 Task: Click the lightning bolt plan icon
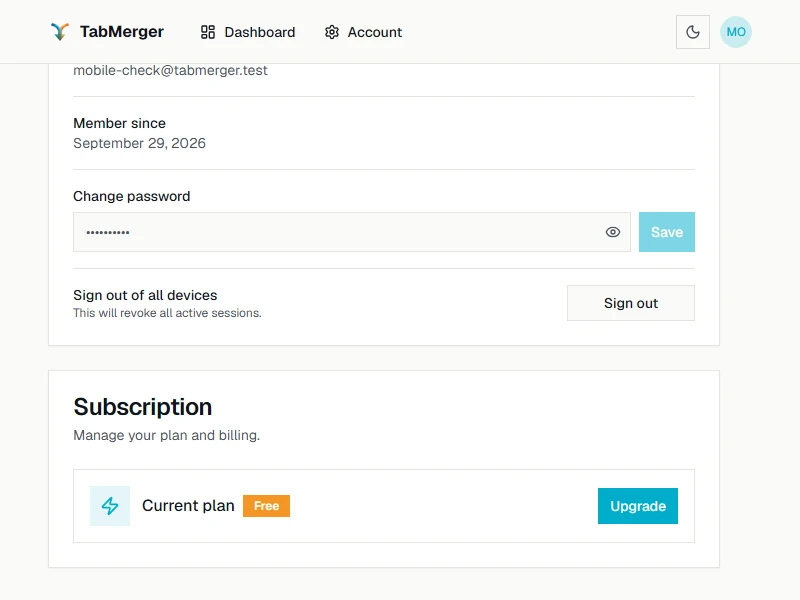pyautogui.click(x=110, y=506)
